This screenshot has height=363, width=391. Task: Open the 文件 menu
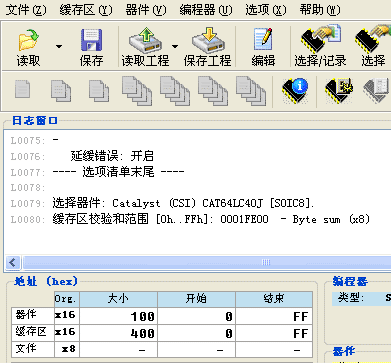[27, 10]
